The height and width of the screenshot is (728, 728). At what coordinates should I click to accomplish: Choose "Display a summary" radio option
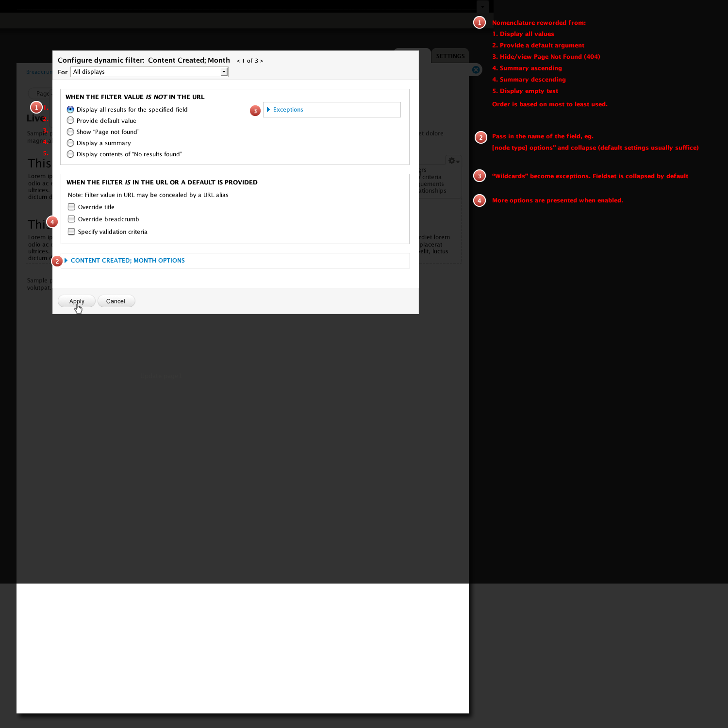click(x=70, y=143)
